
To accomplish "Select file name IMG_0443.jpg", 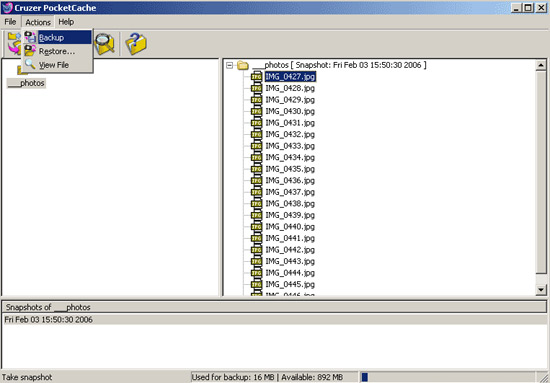I will pyautogui.click(x=290, y=262).
